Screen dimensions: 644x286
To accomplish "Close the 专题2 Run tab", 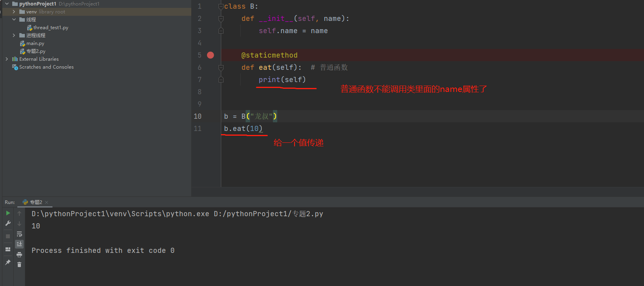I will [47, 202].
